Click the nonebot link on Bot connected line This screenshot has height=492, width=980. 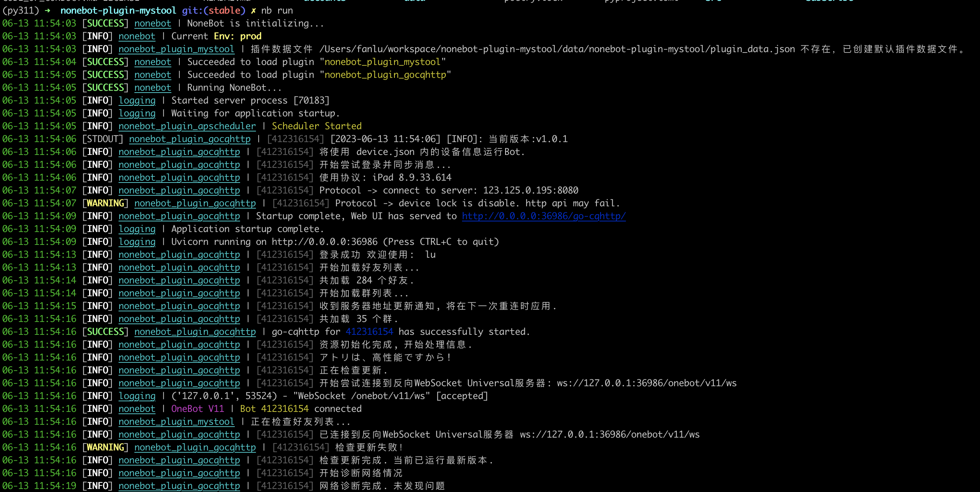(137, 408)
